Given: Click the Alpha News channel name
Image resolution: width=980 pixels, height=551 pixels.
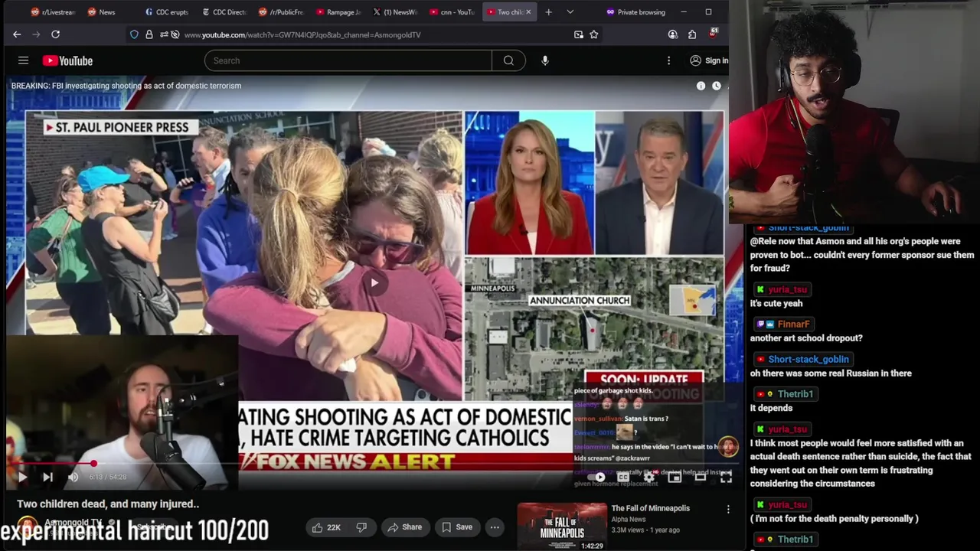Looking at the screenshot, I should pos(629,520).
